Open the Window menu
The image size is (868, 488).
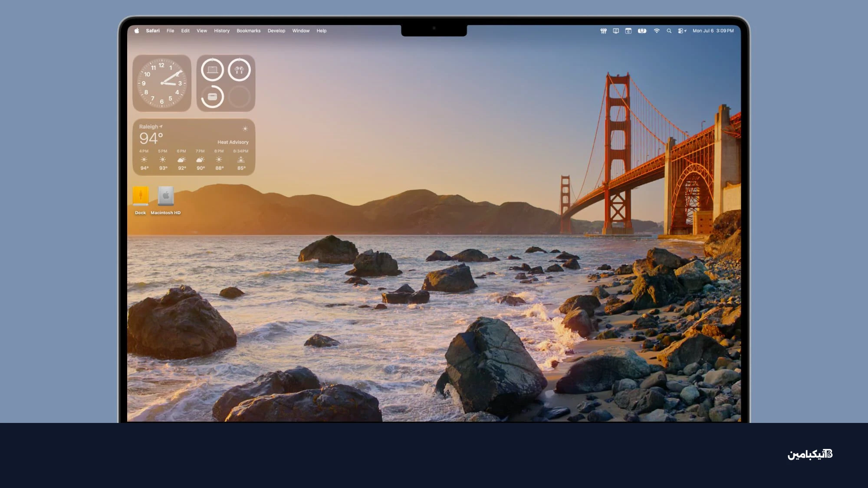pos(301,31)
